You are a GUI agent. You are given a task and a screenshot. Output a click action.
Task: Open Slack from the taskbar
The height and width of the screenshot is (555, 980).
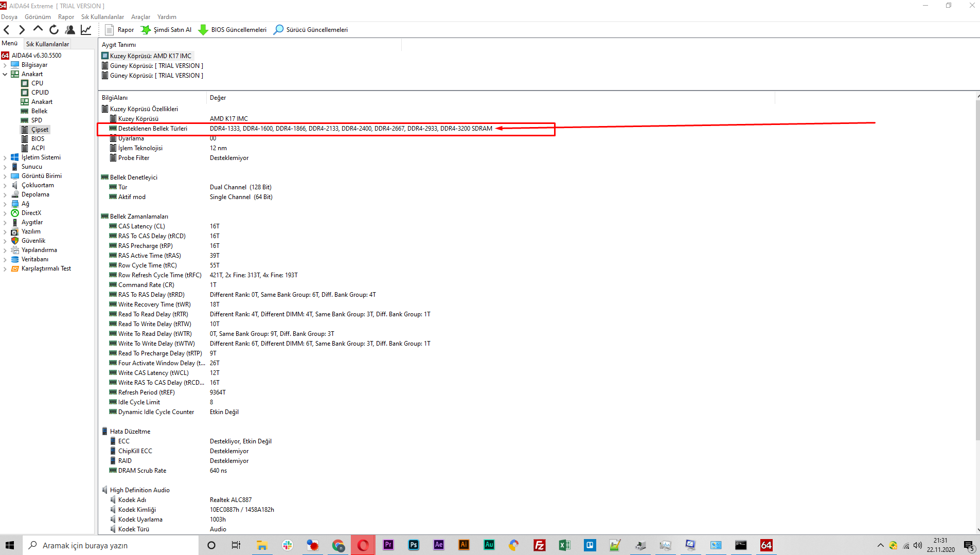[x=287, y=545]
